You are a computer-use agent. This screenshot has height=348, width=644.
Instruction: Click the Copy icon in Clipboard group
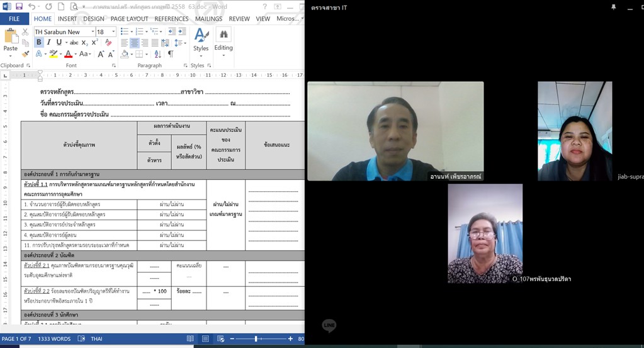[25, 43]
